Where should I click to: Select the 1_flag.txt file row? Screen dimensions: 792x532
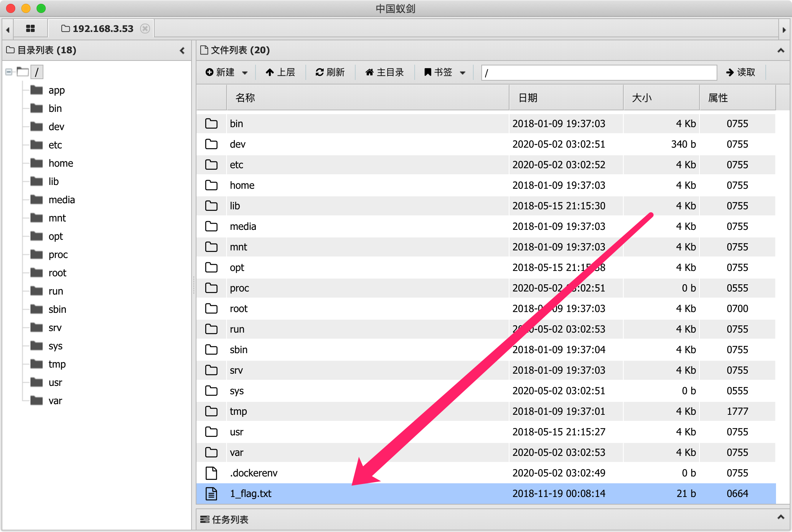coord(250,494)
